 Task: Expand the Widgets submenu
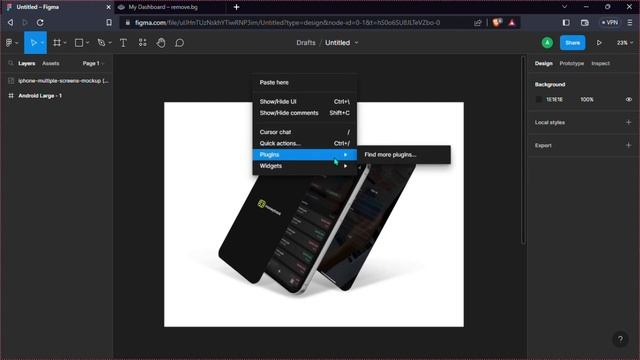[x=304, y=166]
